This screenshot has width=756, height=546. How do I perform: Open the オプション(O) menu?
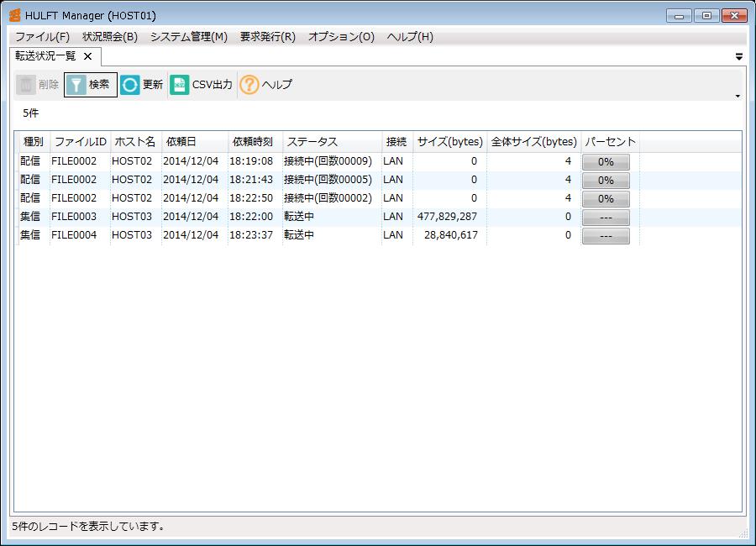(x=341, y=37)
